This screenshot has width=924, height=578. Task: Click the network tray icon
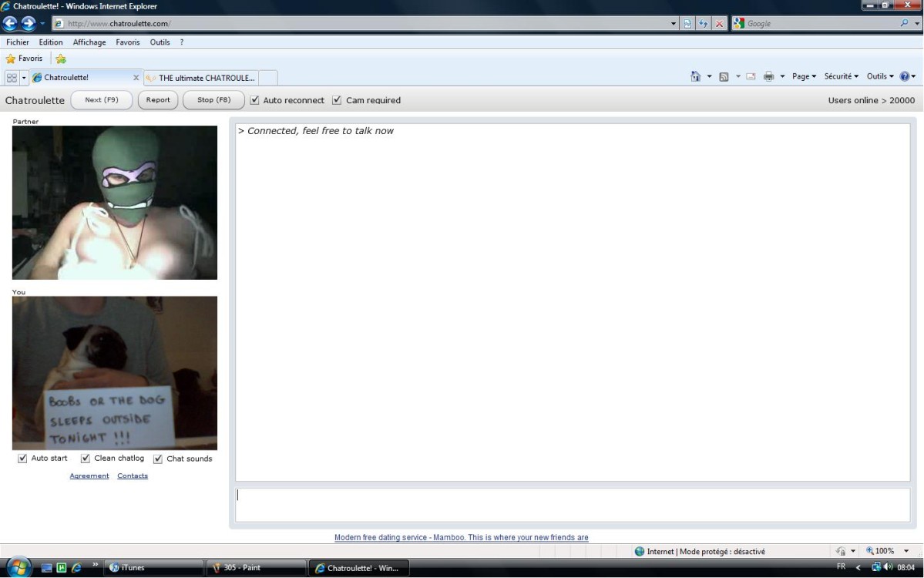tap(875, 567)
